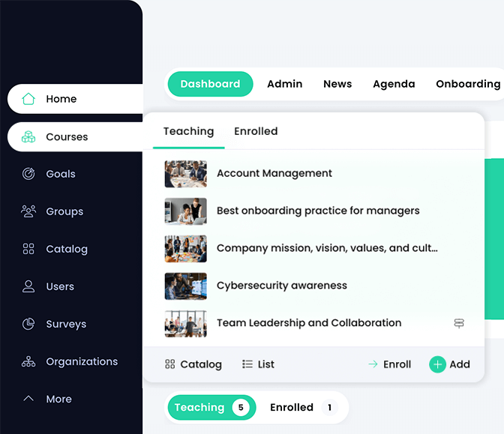Click the Users person icon
Image resolution: width=504 pixels, height=434 pixels.
point(28,286)
